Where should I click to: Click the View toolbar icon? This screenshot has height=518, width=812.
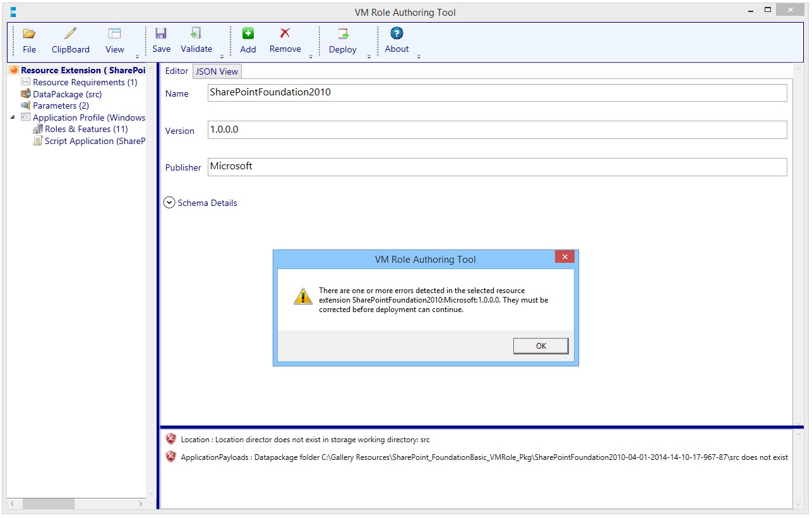(114, 40)
